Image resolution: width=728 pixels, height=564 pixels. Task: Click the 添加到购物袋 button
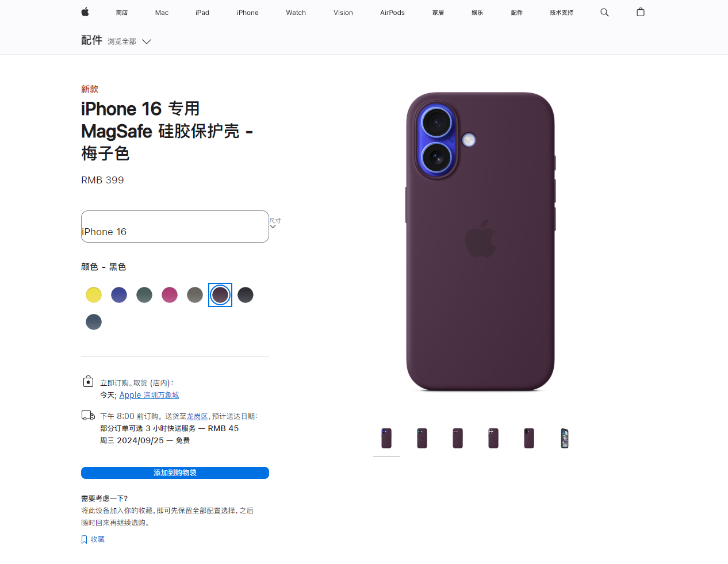point(175,473)
